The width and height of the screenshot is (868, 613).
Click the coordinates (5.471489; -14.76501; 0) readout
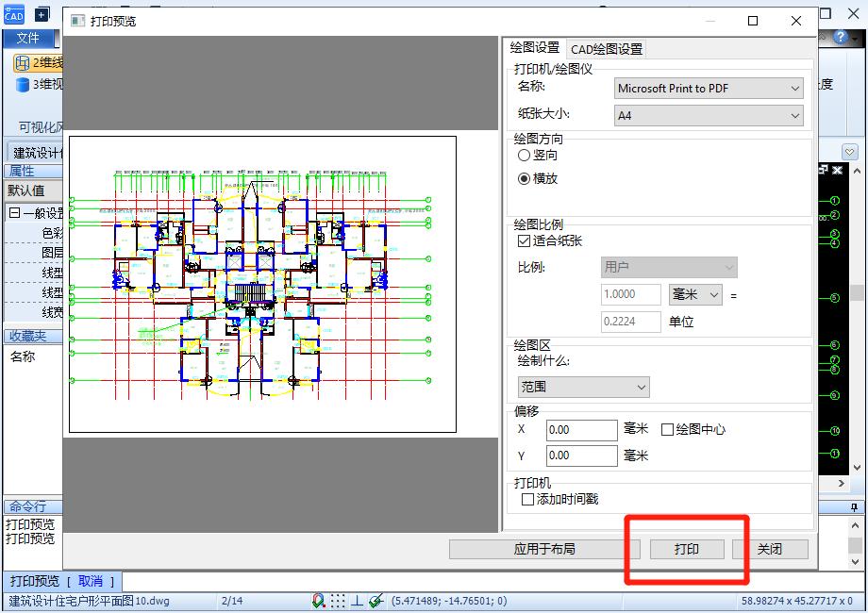449,601
